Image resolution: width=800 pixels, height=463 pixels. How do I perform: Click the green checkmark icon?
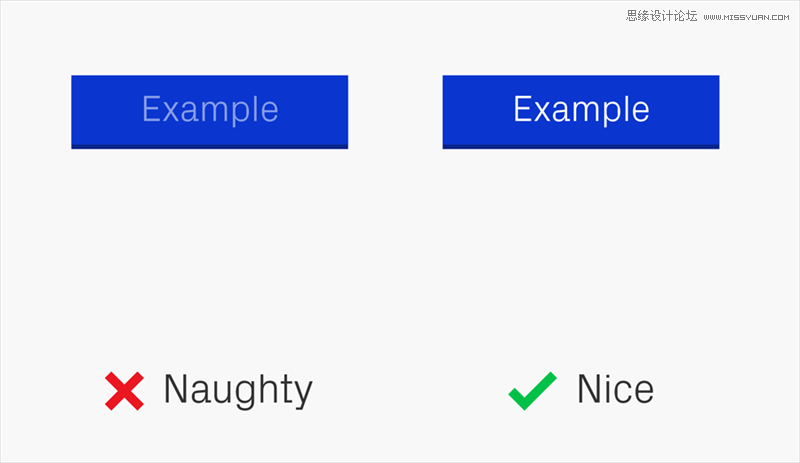[533, 391]
